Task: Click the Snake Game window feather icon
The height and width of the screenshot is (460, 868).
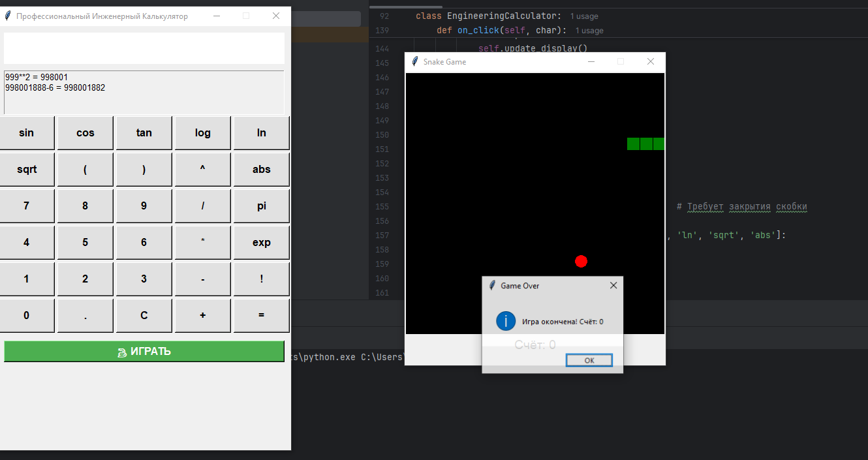Action: [x=415, y=61]
